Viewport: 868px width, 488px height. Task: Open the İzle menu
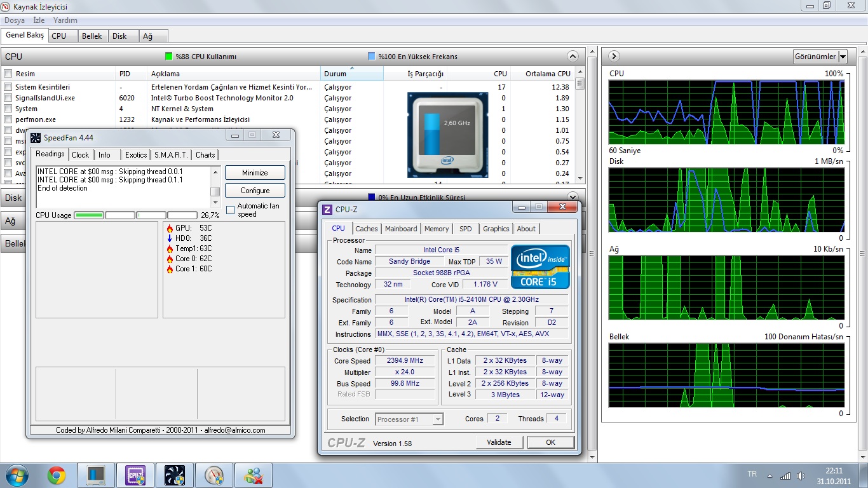[39, 20]
